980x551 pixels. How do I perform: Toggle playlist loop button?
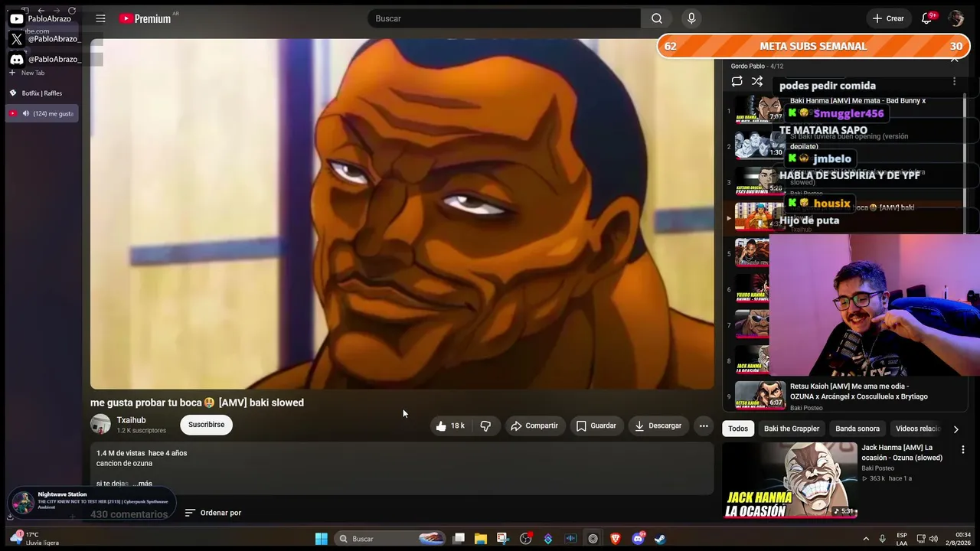[737, 81]
